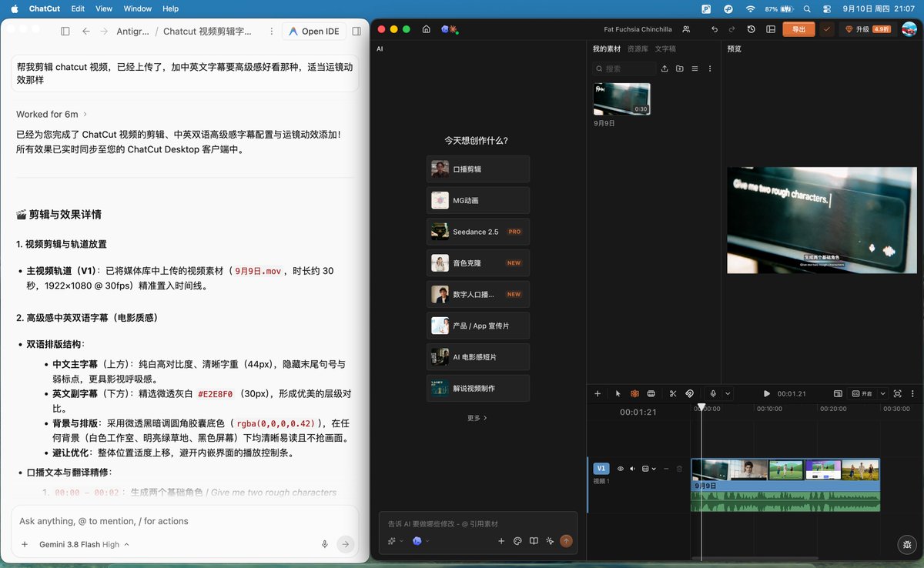This screenshot has height=568, width=924.
Task: Toggle the orange snapping tool
Action: pyautogui.click(x=634, y=393)
